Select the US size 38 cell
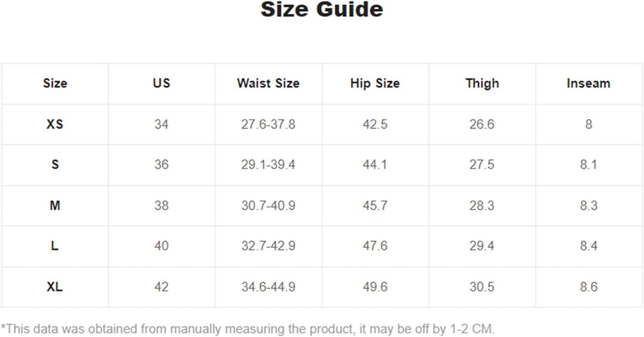 coord(161,205)
